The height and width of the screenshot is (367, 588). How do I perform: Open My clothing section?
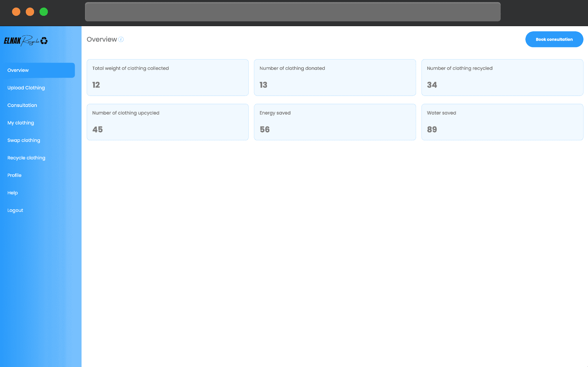pos(21,123)
